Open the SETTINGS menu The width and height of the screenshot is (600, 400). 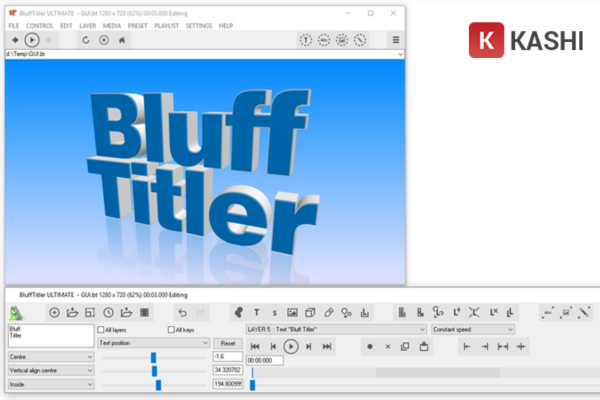pos(199,26)
